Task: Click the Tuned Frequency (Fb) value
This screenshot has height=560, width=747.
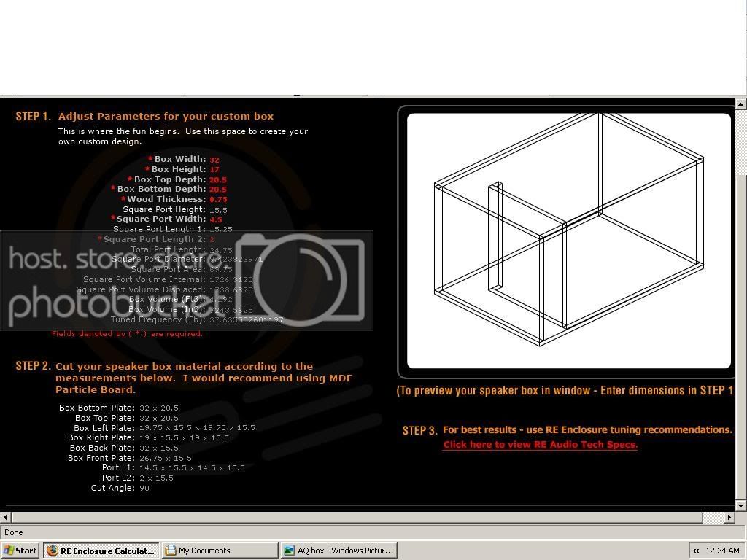Action: (247, 319)
